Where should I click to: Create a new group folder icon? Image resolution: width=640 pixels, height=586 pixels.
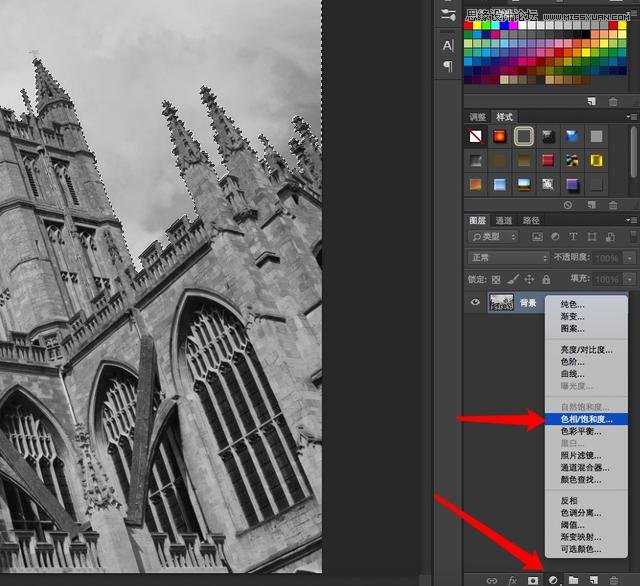click(573, 580)
